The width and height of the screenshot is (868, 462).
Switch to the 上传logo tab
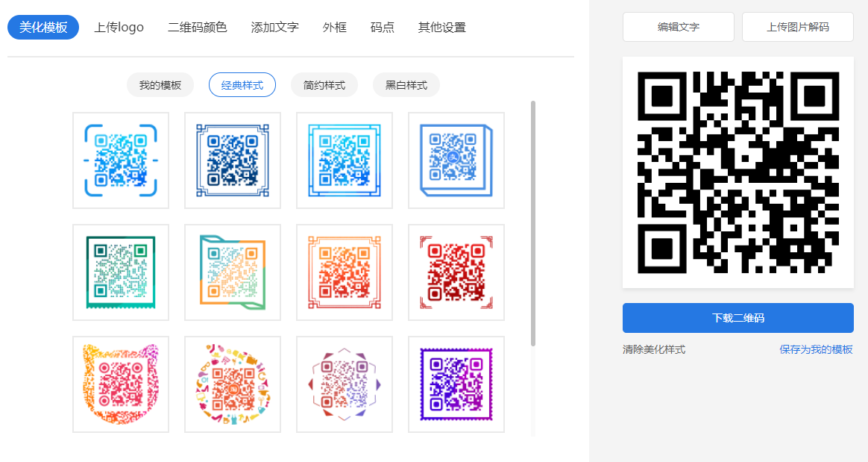(119, 27)
